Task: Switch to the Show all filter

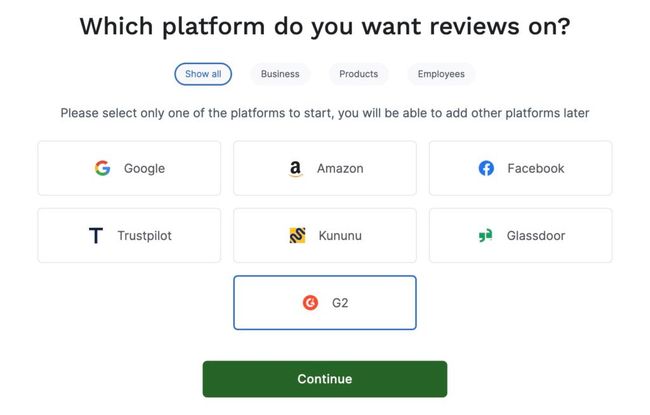Action: (203, 74)
